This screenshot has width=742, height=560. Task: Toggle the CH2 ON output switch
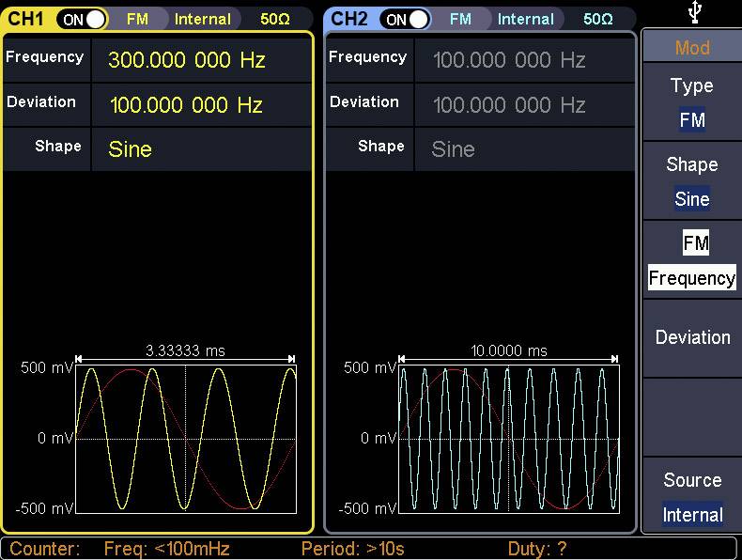[x=406, y=19]
